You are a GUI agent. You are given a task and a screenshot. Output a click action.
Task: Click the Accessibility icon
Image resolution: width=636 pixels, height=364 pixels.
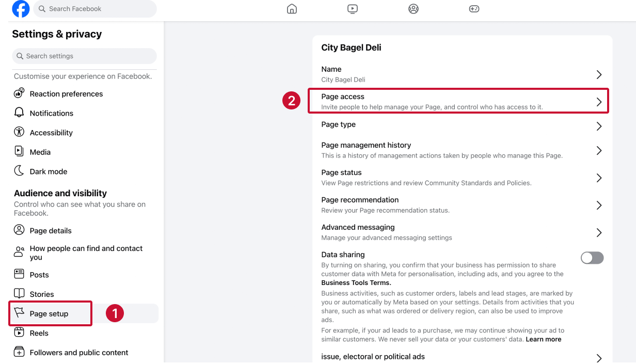pyautogui.click(x=19, y=132)
